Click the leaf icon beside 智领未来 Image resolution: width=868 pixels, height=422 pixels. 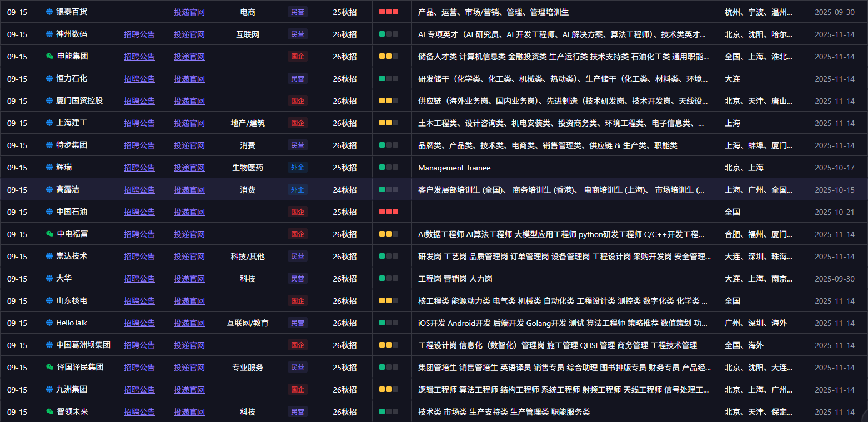point(48,411)
